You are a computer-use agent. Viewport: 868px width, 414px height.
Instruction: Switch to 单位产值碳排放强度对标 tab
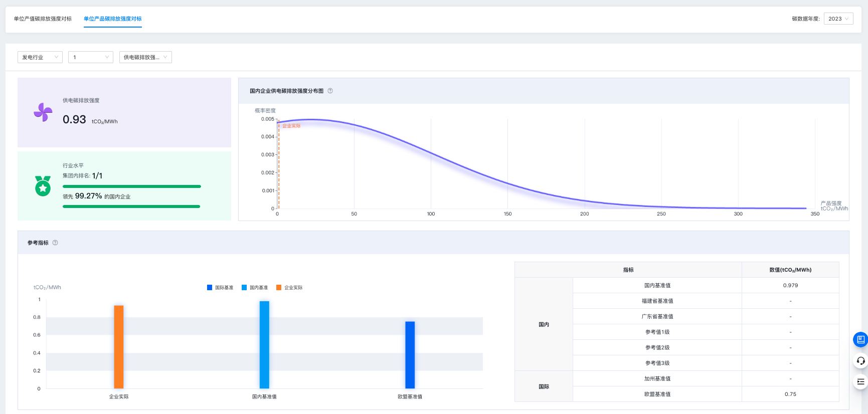43,19
